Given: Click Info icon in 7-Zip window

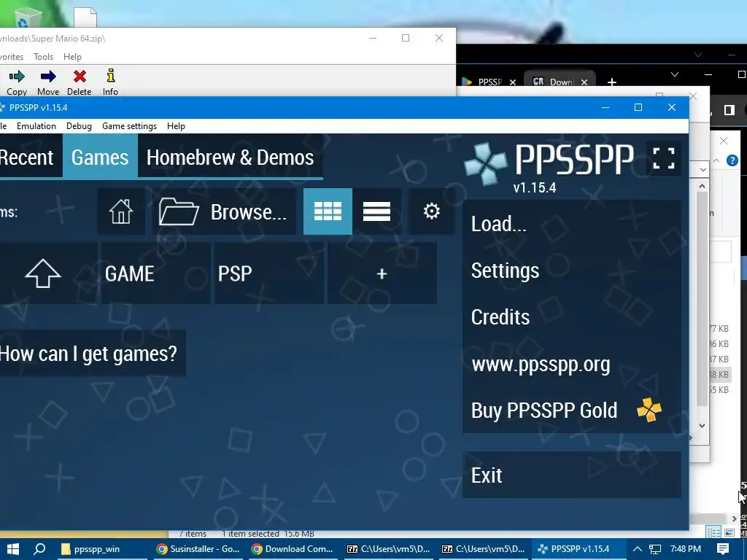Looking at the screenshot, I should pos(110,82).
